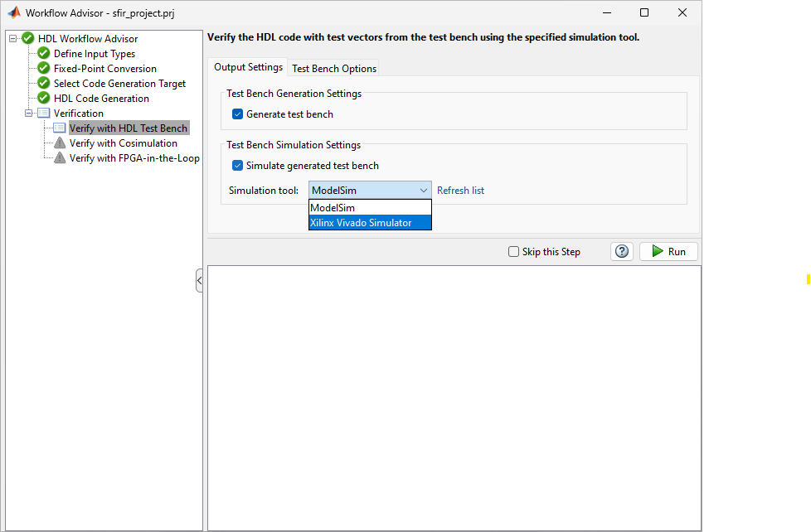This screenshot has width=811, height=532.
Task: Click green checkmark icon beside Define Input Types
Action: point(44,54)
